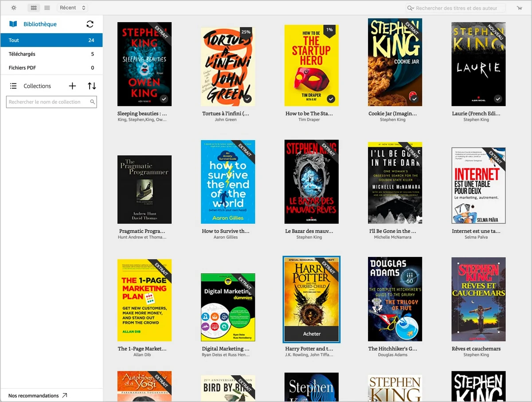The image size is (532, 402).
Task: Select the Tout filter
Action: 51,40
